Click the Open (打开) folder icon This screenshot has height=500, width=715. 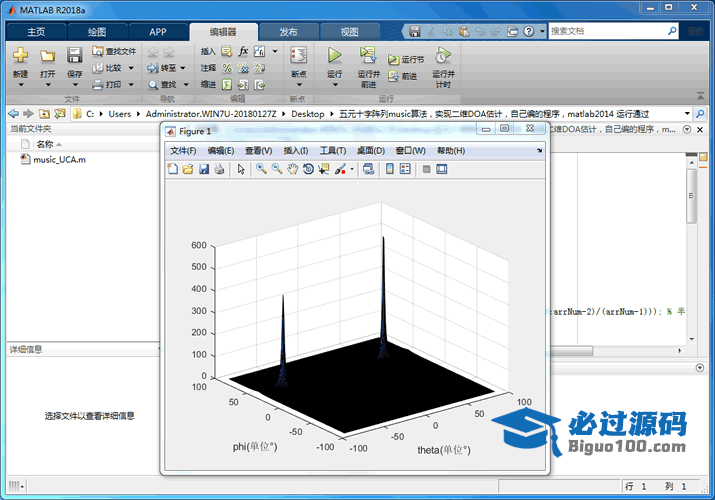click(47, 56)
